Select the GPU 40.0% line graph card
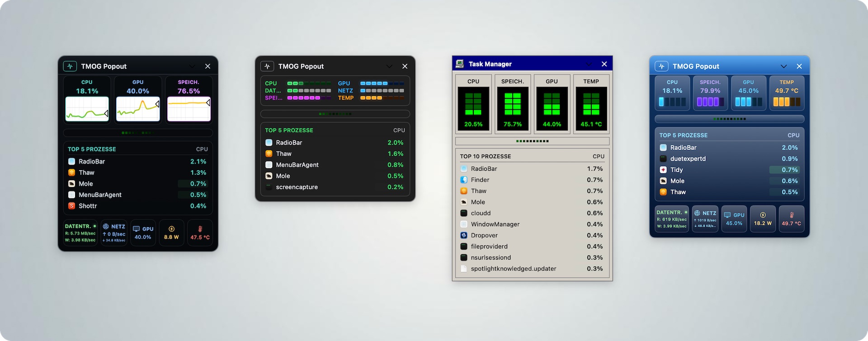The height and width of the screenshot is (341, 868). click(138, 100)
